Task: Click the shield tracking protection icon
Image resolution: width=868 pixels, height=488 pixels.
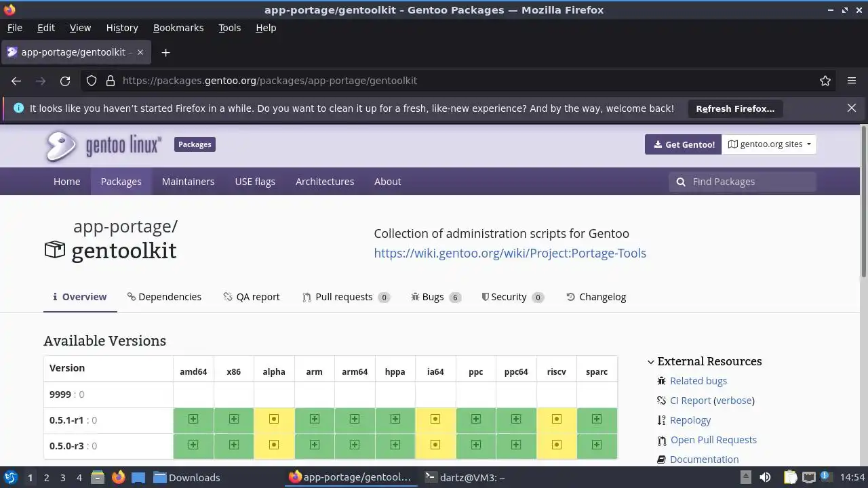Action: (92, 81)
